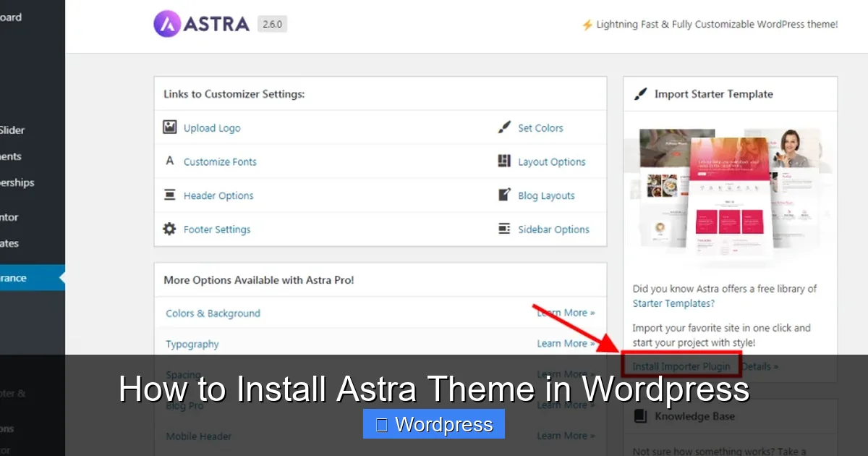The height and width of the screenshot is (456, 868).
Task: Click Links to Customizer Settings heading
Action: (234, 94)
